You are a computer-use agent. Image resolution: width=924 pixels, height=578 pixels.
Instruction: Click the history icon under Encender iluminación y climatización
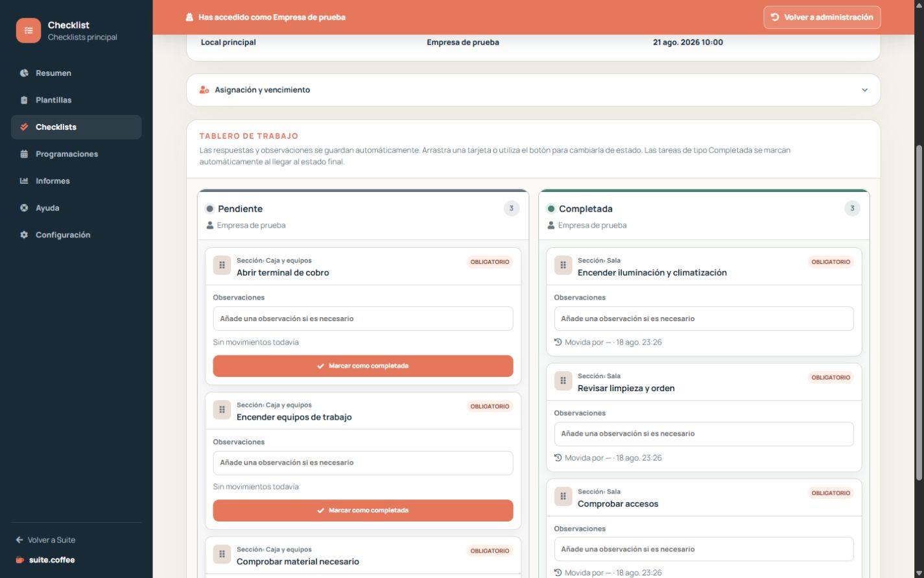558,342
